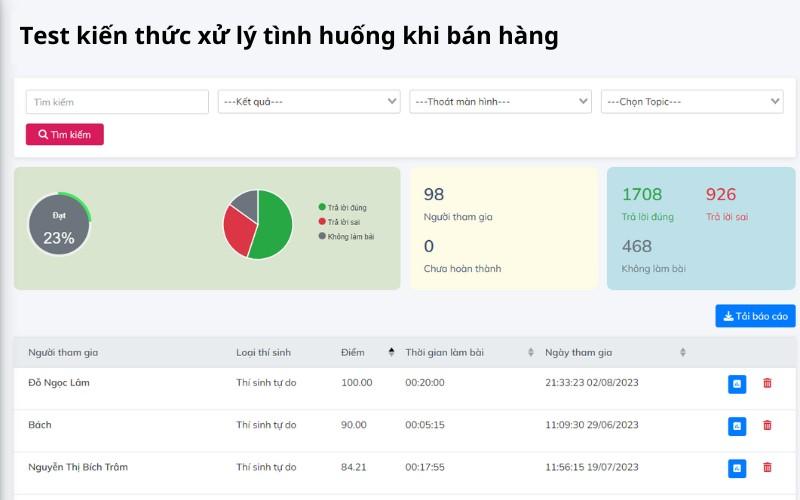The image size is (800, 500).
Task: Click the 0 Chưa hoàn thành count
Action: pyautogui.click(x=429, y=246)
